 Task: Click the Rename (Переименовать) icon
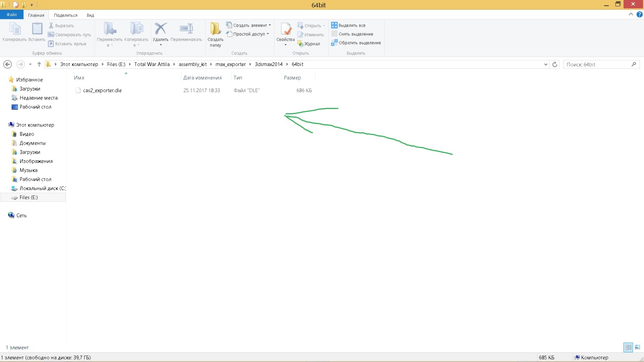point(186,29)
